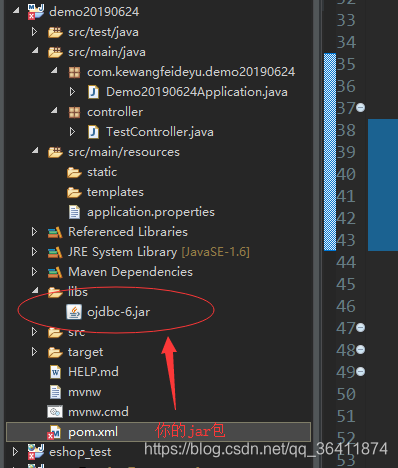Click the Referenced Libraries books icon
This screenshot has height=468, width=398.
55,232
